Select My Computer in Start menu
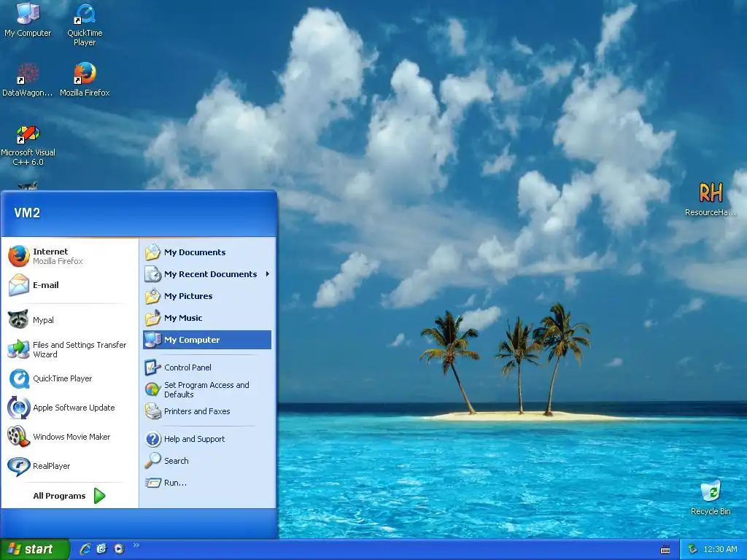This screenshot has width=747, height=560. (x=206, y=340)
